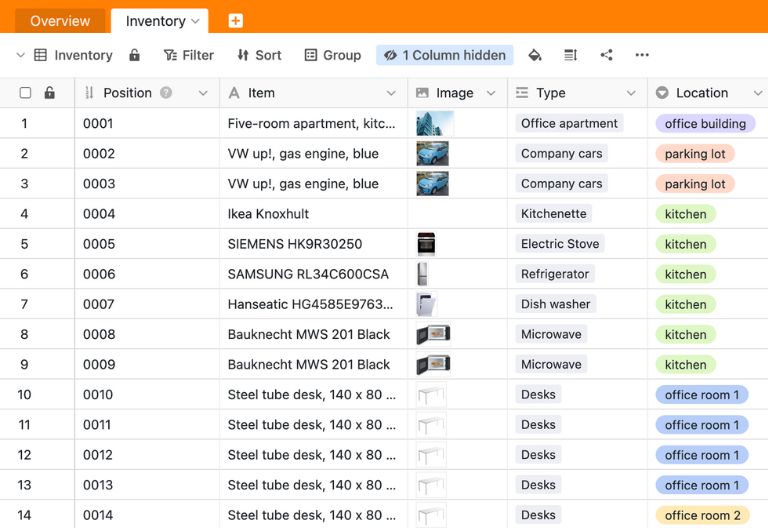Switch to the Overview tab

60,21
